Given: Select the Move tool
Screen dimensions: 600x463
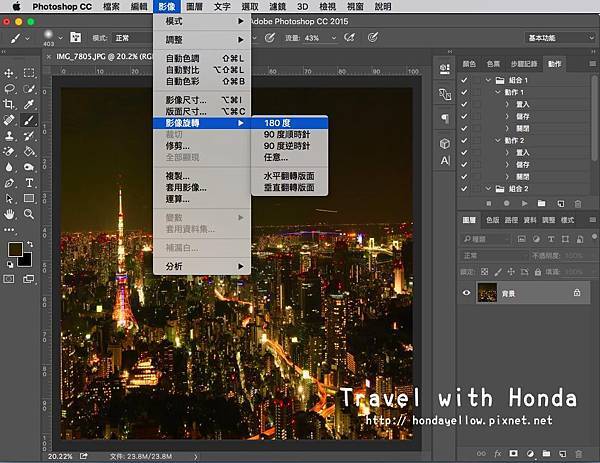Looking at the screenshot, I should coord(9,73).
